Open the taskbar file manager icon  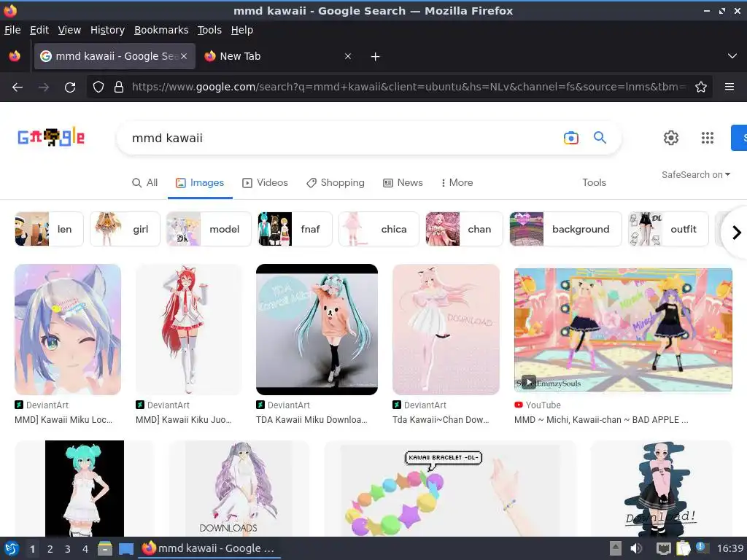[x=105, y=548]
